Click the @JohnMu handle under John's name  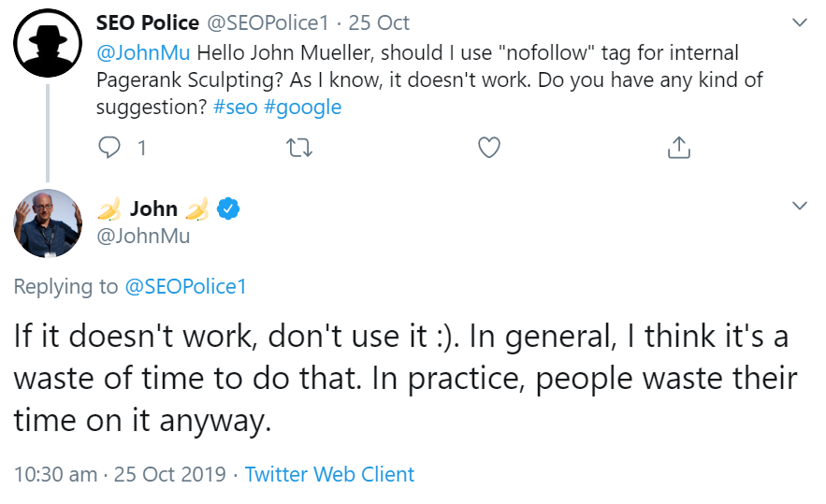[x=143, y=236]
